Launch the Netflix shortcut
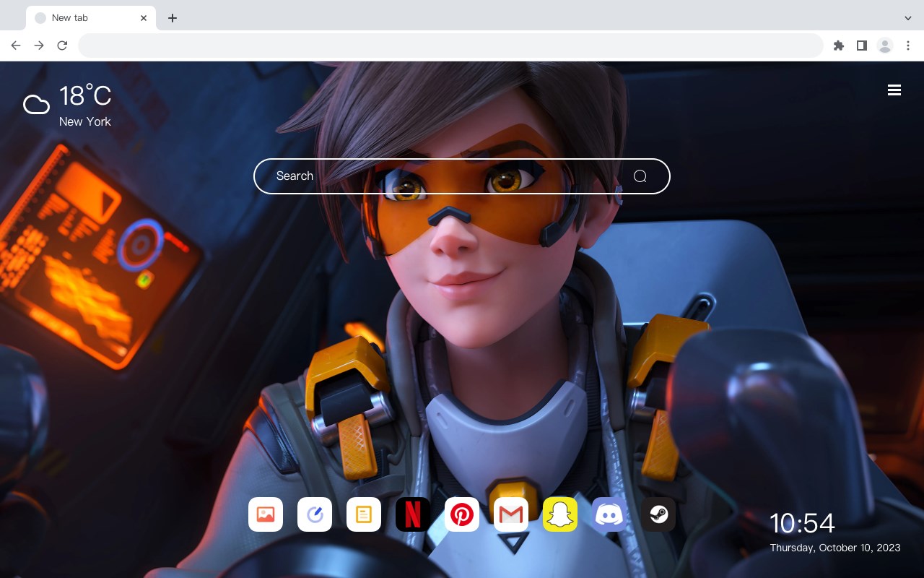924x578 pixels. (x=413, y=514)
